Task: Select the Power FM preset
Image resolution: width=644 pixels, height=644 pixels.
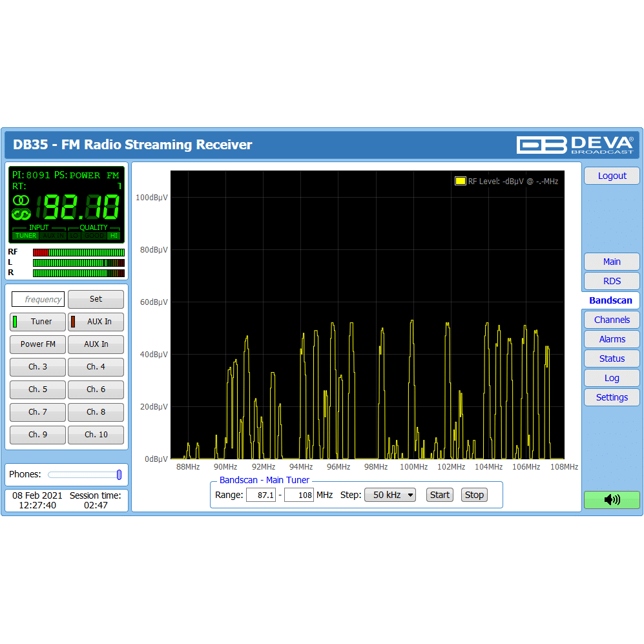Action: click(x=37, y=344)
